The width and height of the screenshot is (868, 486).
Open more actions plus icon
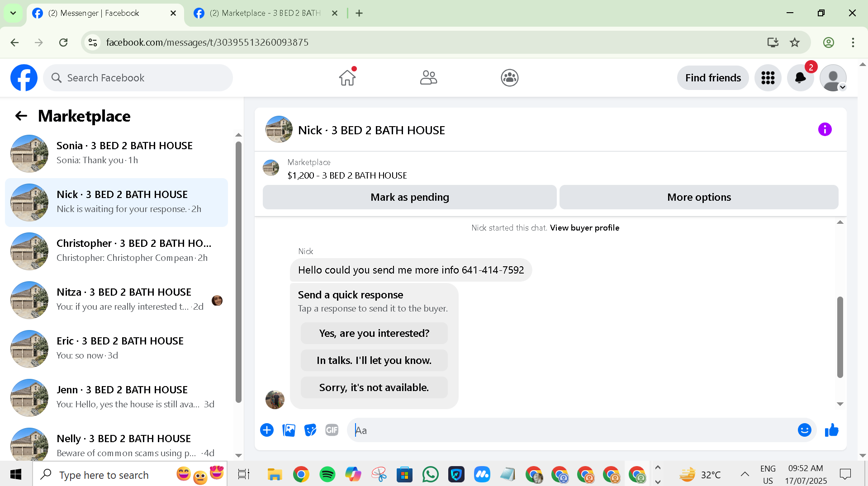267,430
